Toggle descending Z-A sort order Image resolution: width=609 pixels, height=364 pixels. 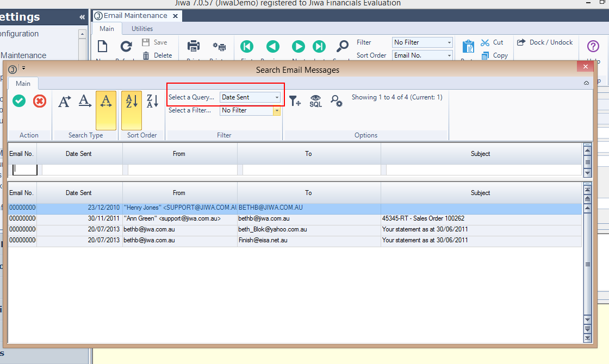(153, 101)
